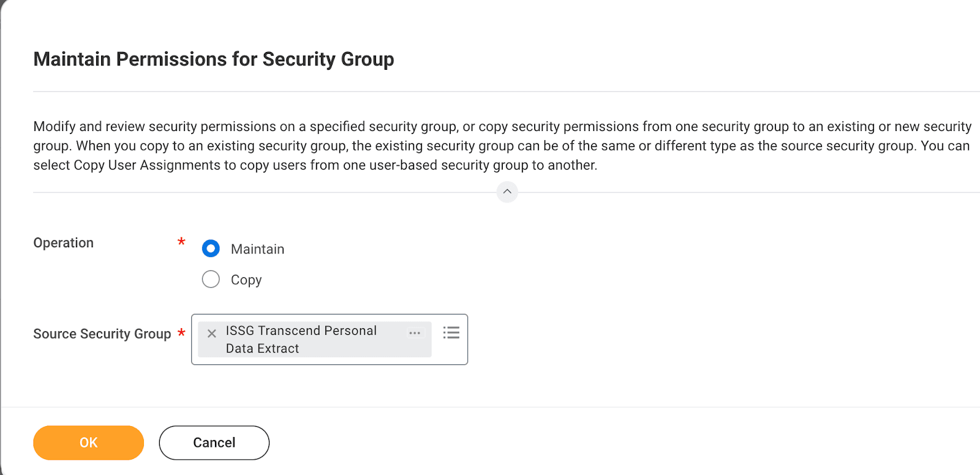Click the OK button
The image size is (980, 475).
click(x=88, y=443)
